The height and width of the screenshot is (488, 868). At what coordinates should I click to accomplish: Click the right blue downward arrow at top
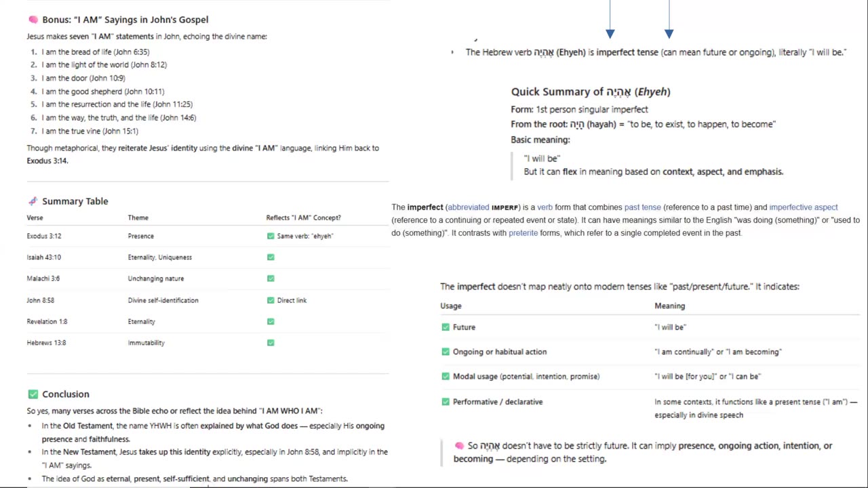669,32
